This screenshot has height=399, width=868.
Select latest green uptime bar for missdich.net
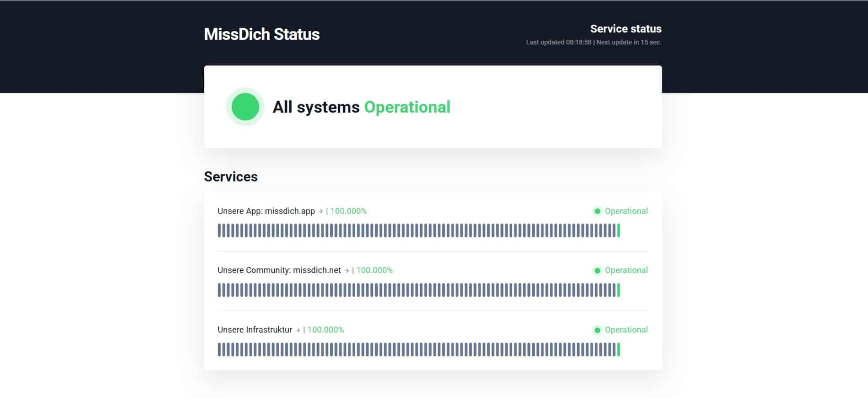tap(618, 290)
